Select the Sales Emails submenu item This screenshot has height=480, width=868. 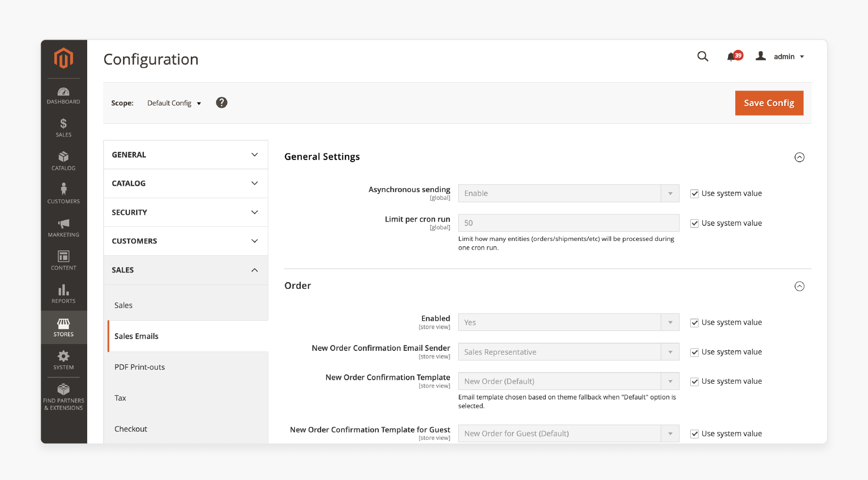[x=187, y=336]
